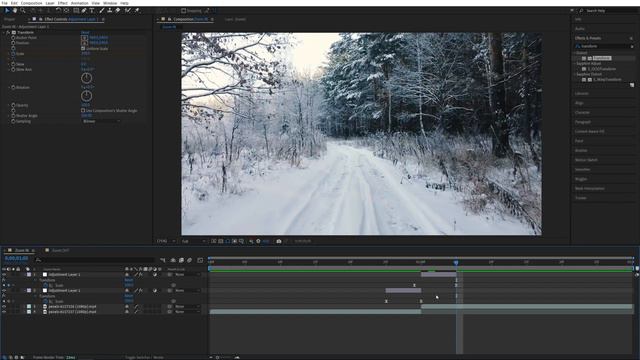Reset the Transform effect in Effect Controls
The width and height of the screenshot is (640, 360).
tap(85, 32)
